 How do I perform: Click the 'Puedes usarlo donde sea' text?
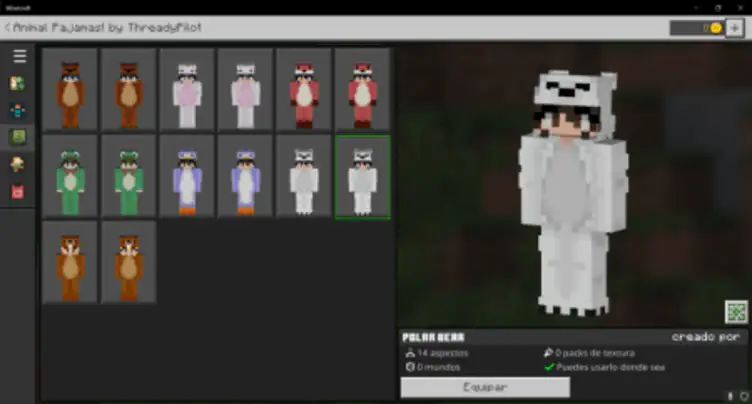(611, 368)
